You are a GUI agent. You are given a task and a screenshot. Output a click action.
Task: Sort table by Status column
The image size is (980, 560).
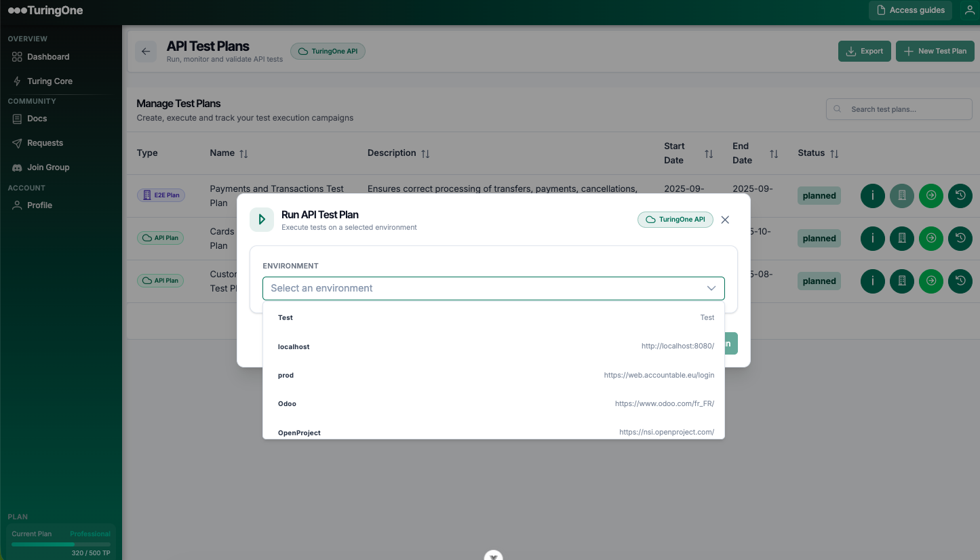[834, 154]
